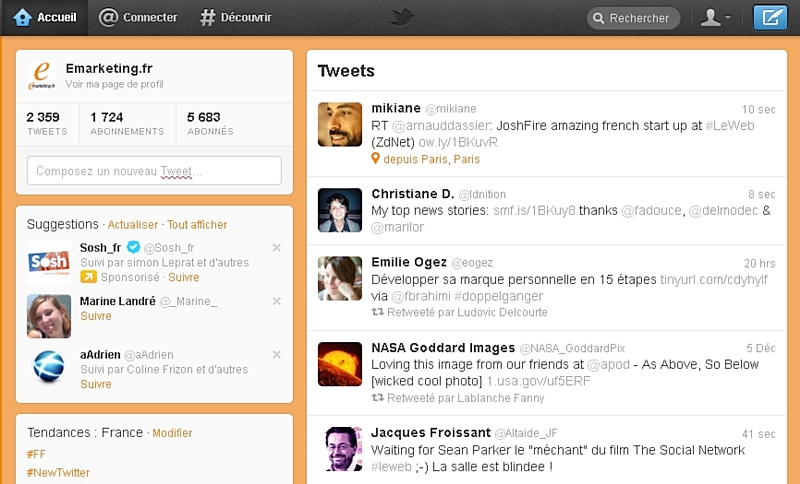Screen dimensions: 800x484
Task: Click the Emarketing.fr profile logo
Action: (x=41, y=75)
